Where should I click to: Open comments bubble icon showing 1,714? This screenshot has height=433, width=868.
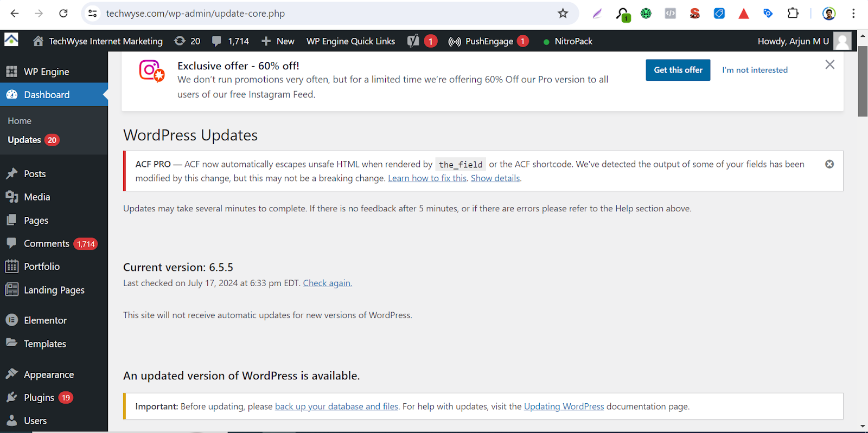[x=217, y=41]
